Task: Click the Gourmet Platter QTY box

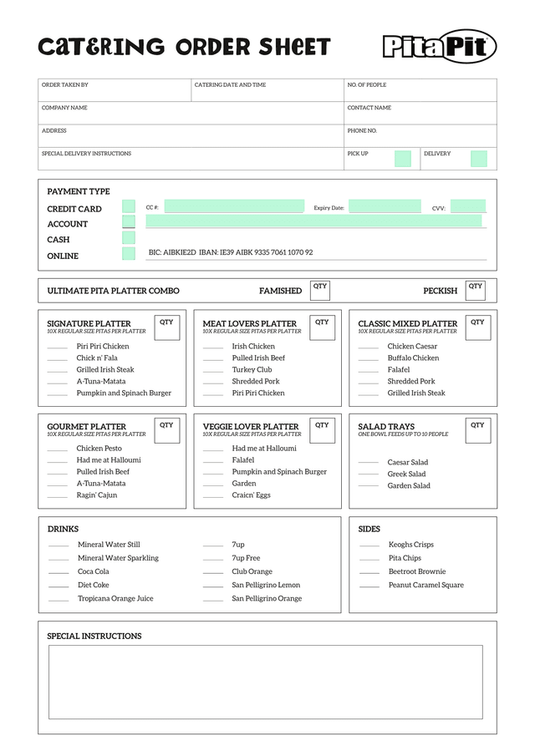Action: coord(167,430)
